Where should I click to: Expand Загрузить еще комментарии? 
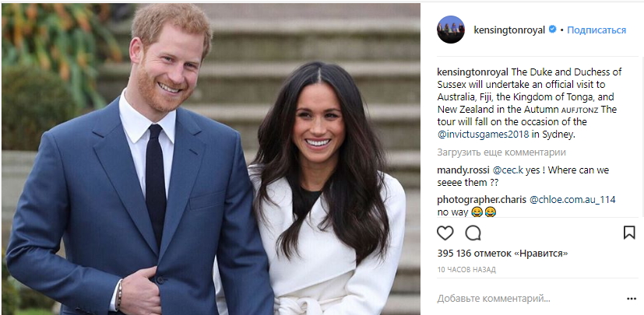(x=501, y=152)
